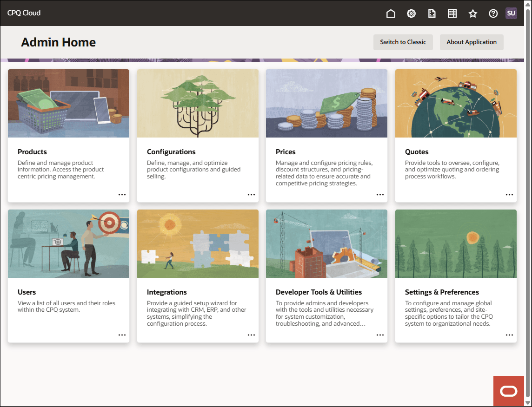Image resolution: width=532 pixels, height=407 pixels.
Task: Open the Quotes card actions menu
Action: tap(509, 195)
